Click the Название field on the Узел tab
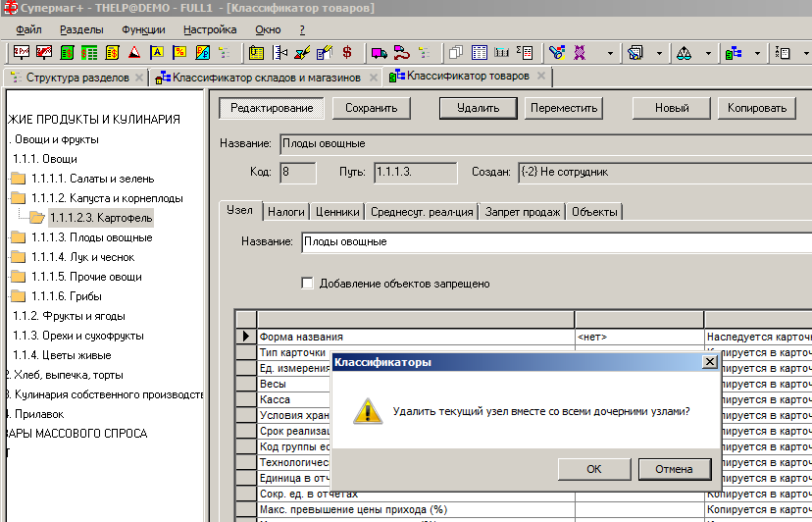This screenshot has width=812, height=522. click(557, 242)
